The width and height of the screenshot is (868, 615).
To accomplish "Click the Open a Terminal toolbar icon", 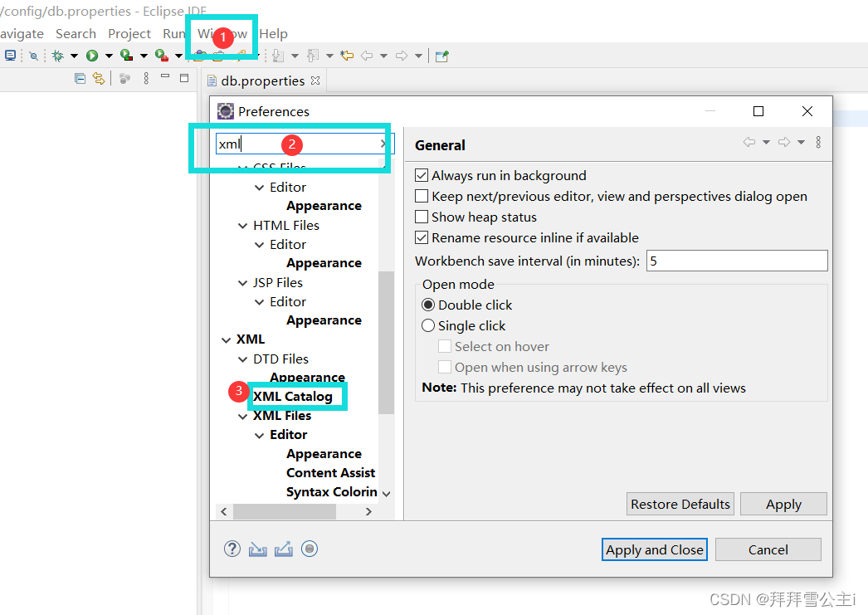I will (x=10, y=56).
